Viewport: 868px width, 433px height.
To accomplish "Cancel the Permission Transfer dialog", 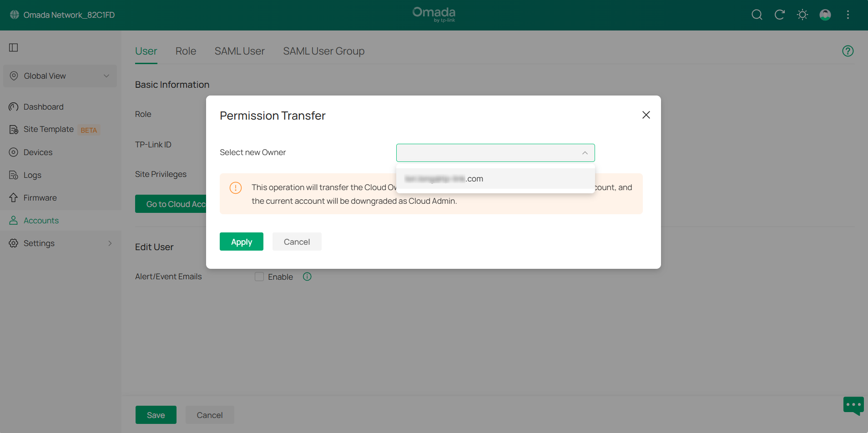I will pos(296,242).
